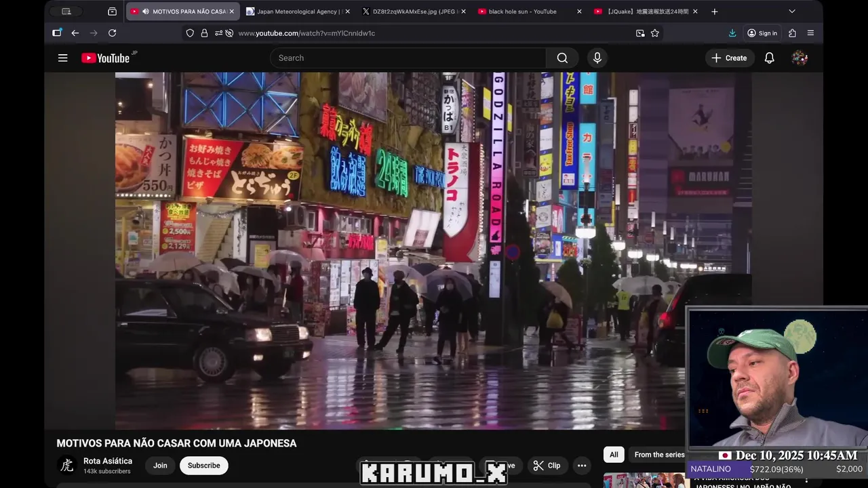Select the All filter chip
868x488 pixels.
(x=614, y=455)
